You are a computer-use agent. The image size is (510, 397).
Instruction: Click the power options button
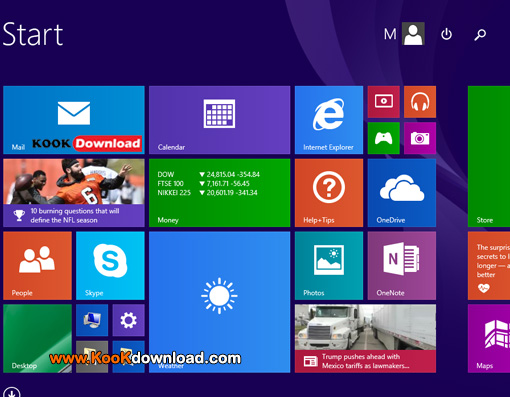(446, 34)
